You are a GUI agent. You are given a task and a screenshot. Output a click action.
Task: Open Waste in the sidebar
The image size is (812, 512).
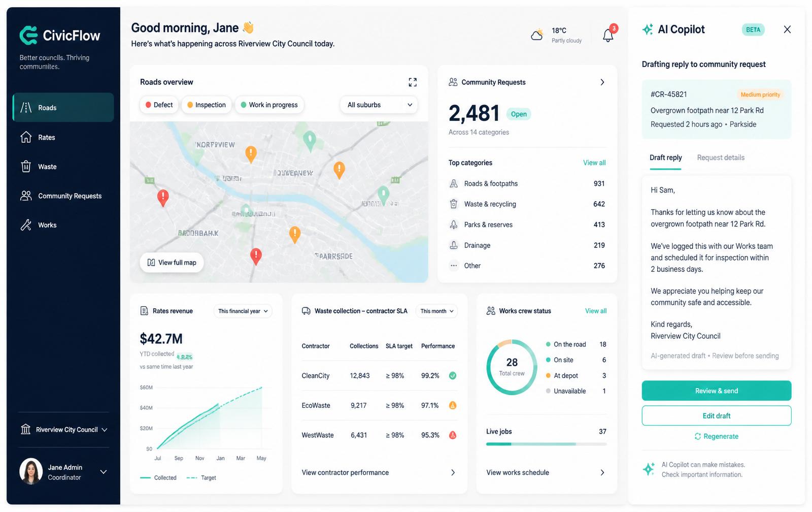pos(63,167)
